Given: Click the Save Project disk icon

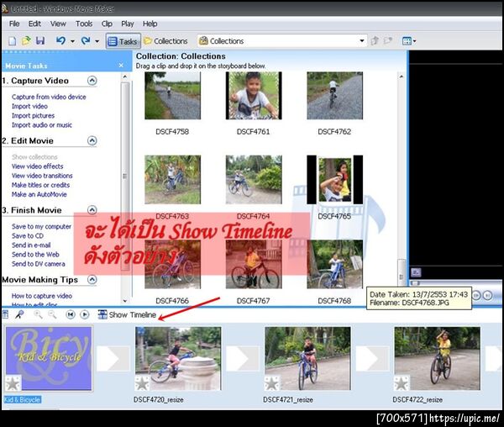Looking at the screenshot, I should 40,41.
